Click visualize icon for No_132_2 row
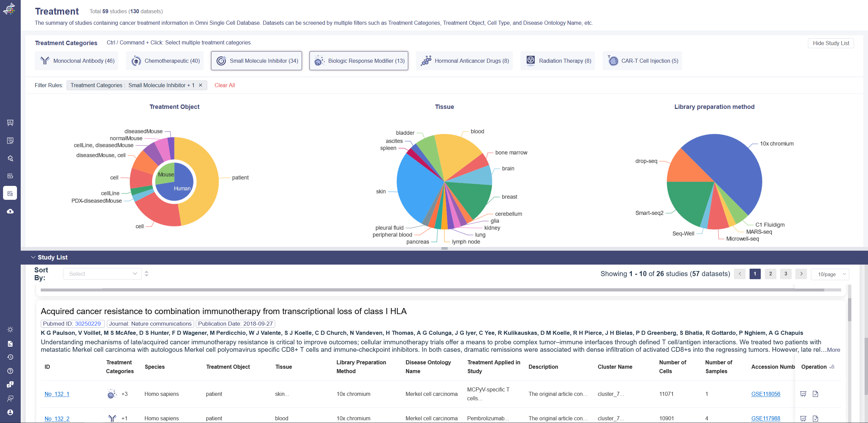The height and width of the screenshot is (423, 868). click(x=803, y=419)
